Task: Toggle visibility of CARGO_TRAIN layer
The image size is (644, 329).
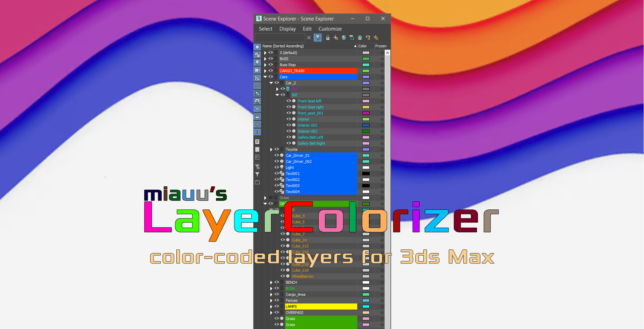Action: (x=271, y=71)
